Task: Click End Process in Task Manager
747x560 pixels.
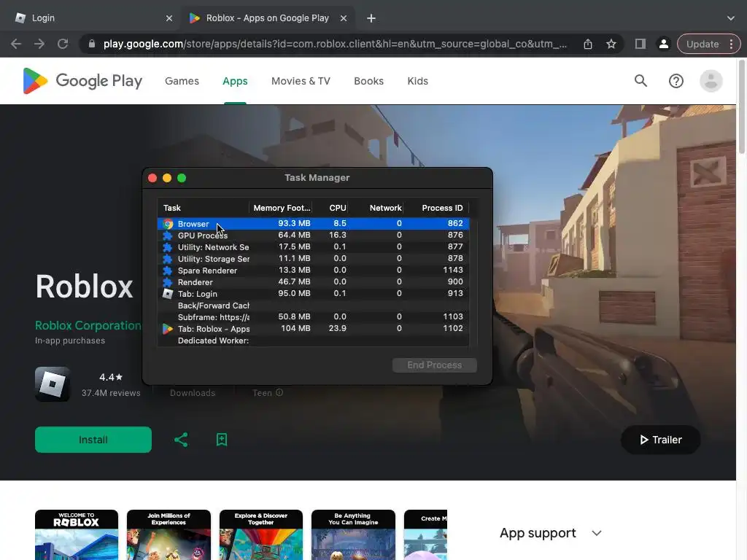Action: (x=435, y=365)
